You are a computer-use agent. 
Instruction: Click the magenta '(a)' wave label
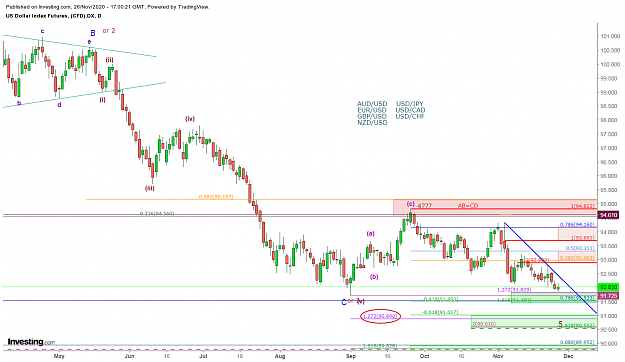[x=371, y=234]
